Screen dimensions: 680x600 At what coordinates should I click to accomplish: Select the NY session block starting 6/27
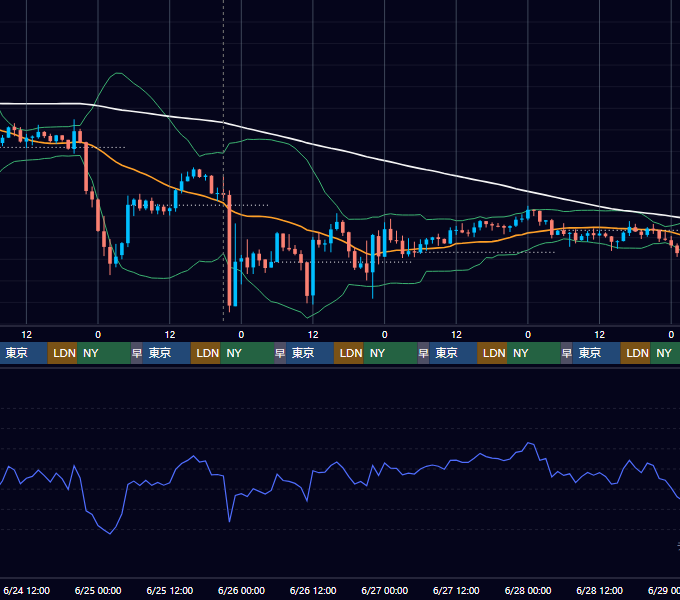click(x=533, y=353)
